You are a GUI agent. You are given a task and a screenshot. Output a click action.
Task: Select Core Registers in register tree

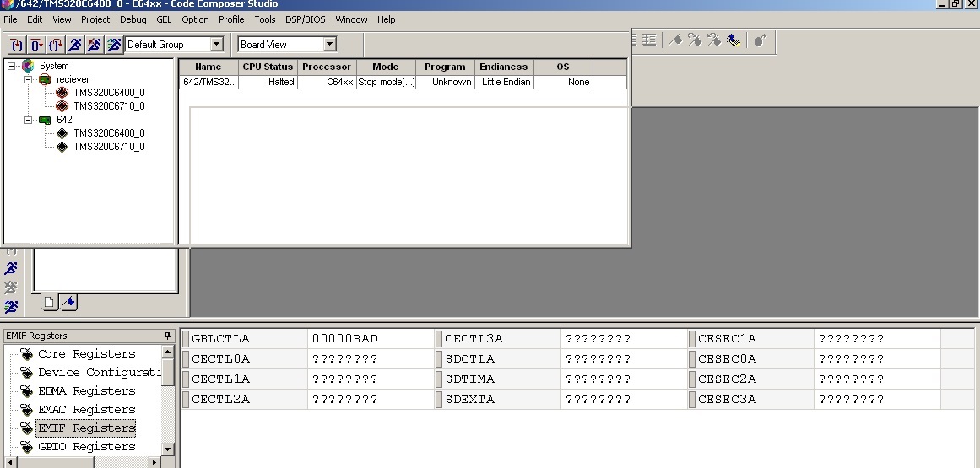pos(87,354)
